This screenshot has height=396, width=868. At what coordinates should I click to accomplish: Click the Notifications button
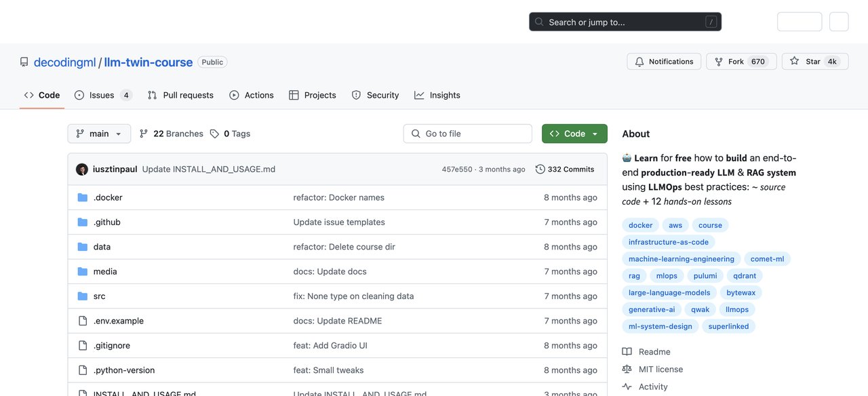(x=664, y=62)
